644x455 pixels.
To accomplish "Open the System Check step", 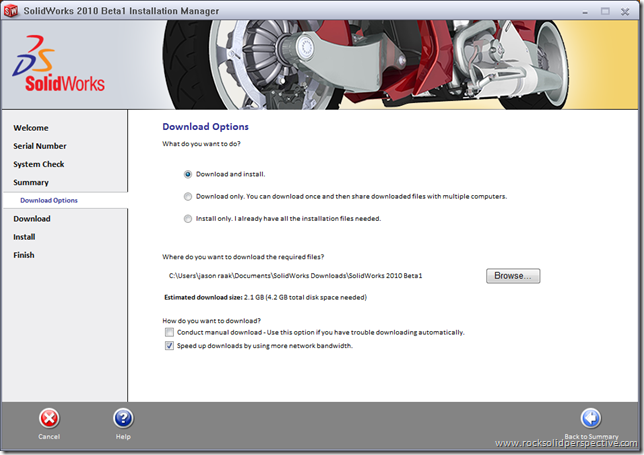I will click(39, 164).
